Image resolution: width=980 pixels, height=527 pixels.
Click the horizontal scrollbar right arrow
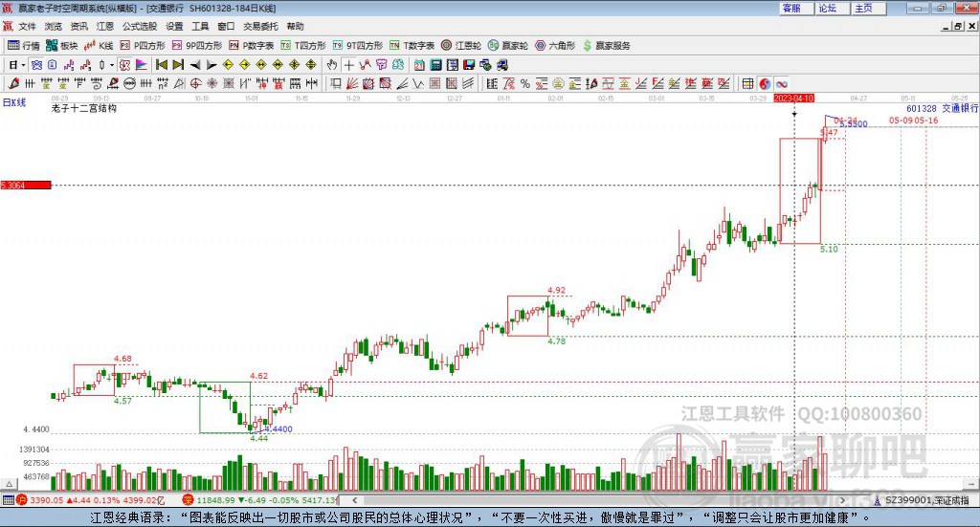842,500
